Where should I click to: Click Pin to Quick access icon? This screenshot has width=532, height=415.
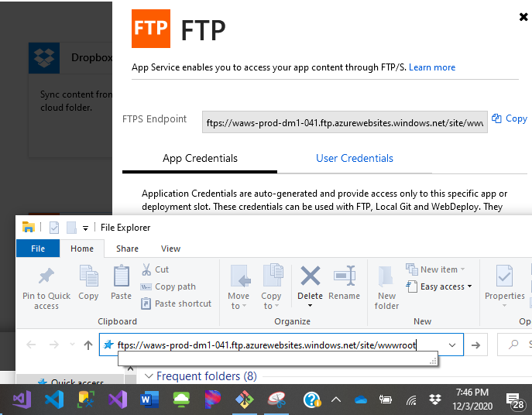tap(46, 276)
